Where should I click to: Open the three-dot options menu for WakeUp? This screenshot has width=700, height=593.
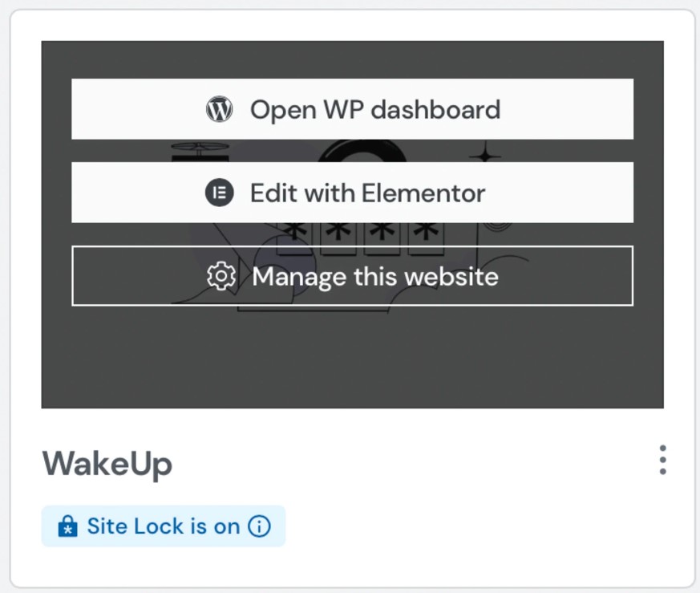[662, 460]
